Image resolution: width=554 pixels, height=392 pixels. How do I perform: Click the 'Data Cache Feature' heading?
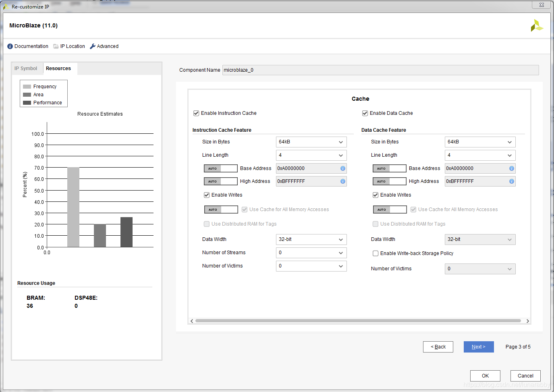(x=384, y=130)
